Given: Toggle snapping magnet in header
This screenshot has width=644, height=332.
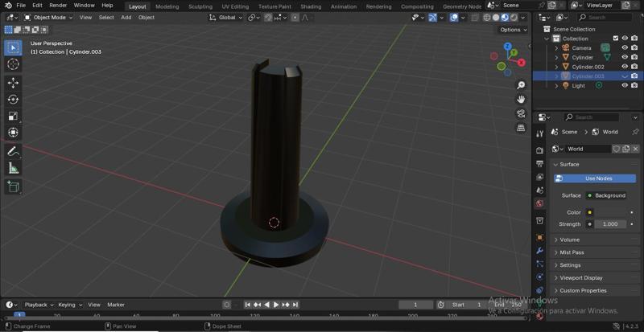Looking at the screenshot, I should click(x=268, y=18).
